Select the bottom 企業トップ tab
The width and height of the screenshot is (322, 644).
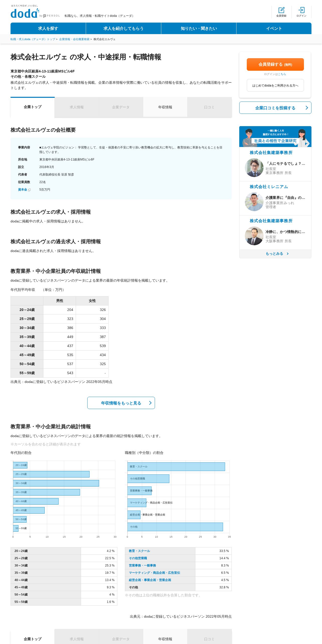pos(33,637)
